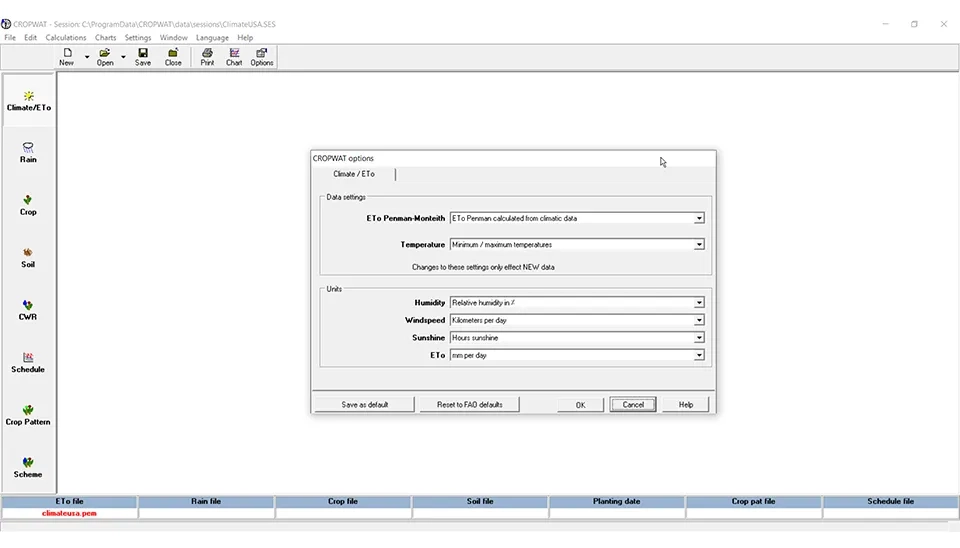Open the Scheme module icon
This screenshot has height=548, width=960.
tap(28, 467)
